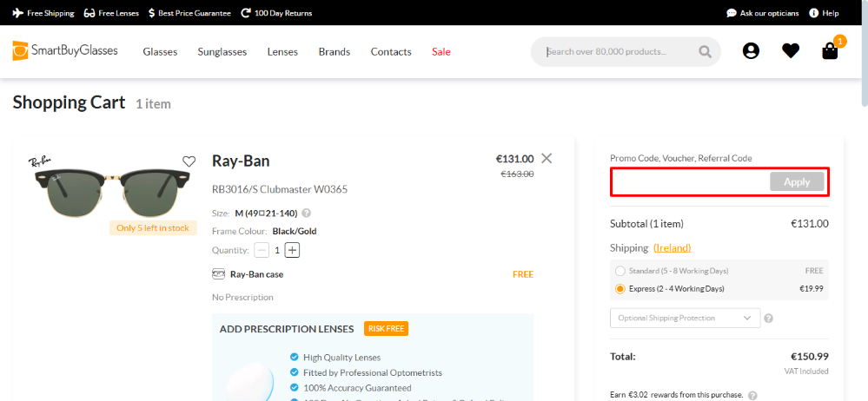Click the 100% Accuracy Guaranteed item
This screenshot has height=401, width=868.
pos(350,388)
